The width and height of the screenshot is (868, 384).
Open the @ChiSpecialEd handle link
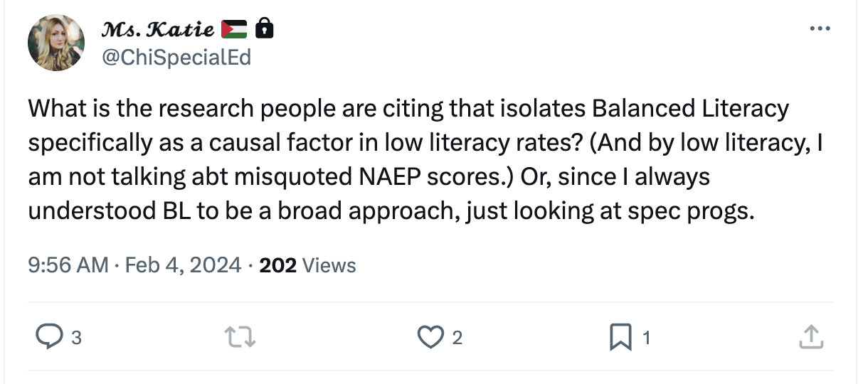click(x=176, y=57)
